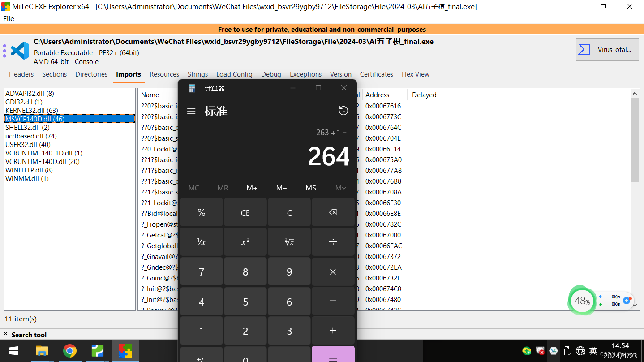
Task: Select SHELL32.dll (2) in import list
Action: (27, 128)
